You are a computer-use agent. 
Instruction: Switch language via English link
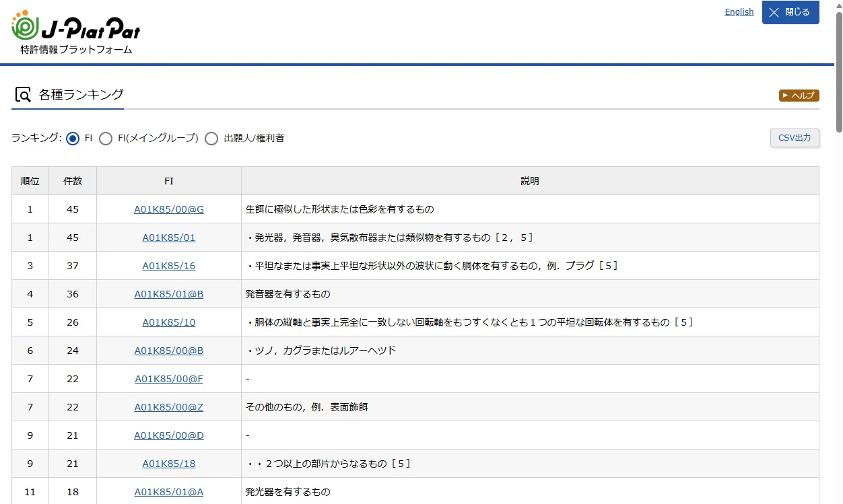pos(739,12)
